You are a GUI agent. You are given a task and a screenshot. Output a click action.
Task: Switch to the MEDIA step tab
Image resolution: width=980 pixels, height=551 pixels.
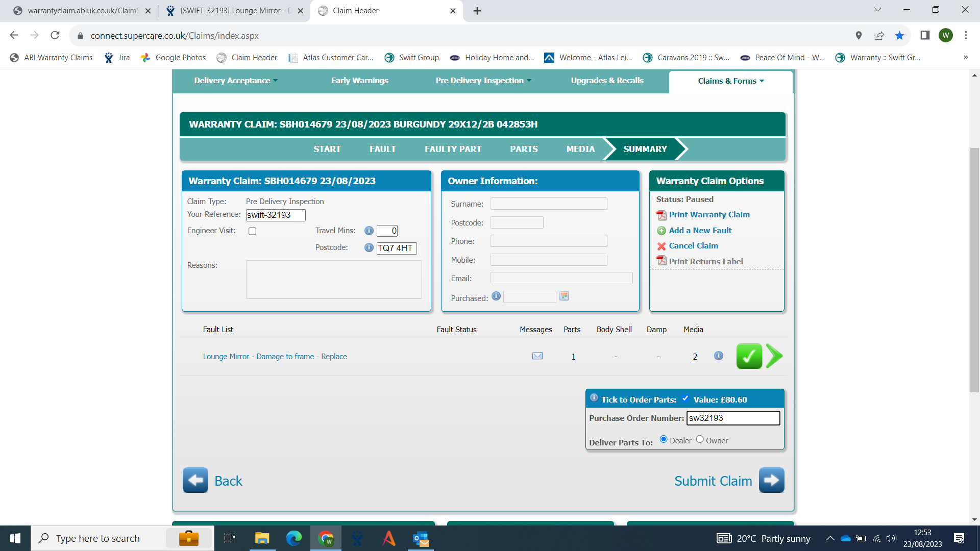pos(580,149)
